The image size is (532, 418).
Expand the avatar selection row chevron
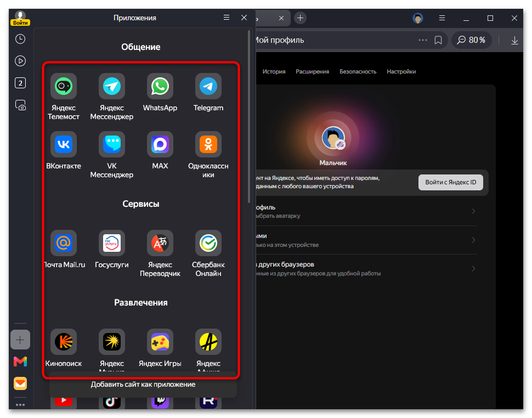click(474, 211)
